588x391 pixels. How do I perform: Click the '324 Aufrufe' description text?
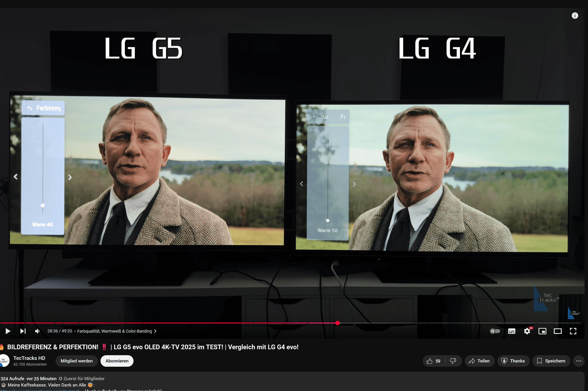[x=12, y=378]
